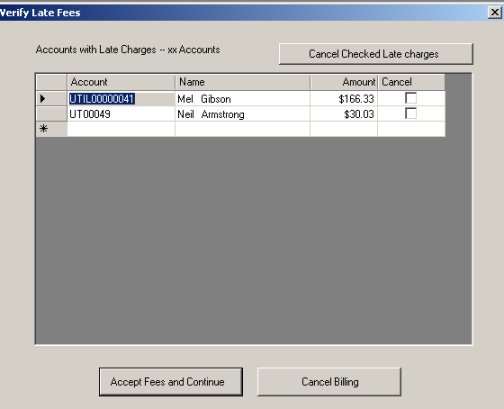Image resolution: width=504 pixels, height=409 pixels.
Task: Click the Cancel column header
Action: [x=411, y=82]
